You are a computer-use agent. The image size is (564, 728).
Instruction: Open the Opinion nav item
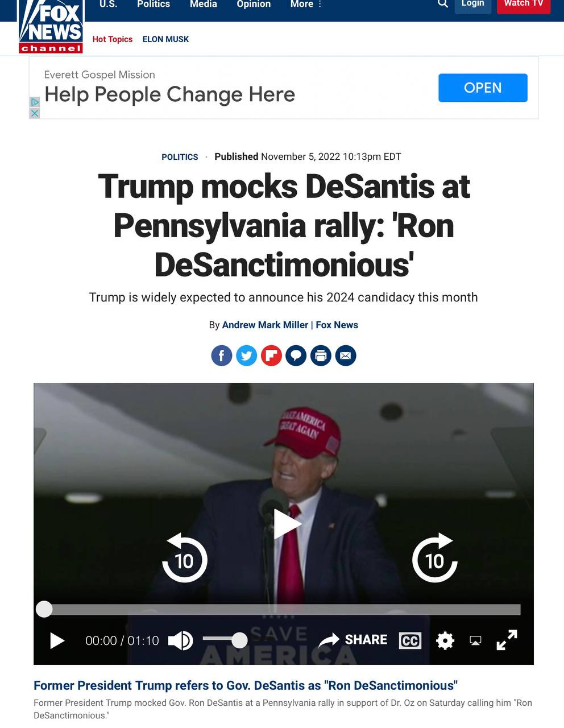254,4
